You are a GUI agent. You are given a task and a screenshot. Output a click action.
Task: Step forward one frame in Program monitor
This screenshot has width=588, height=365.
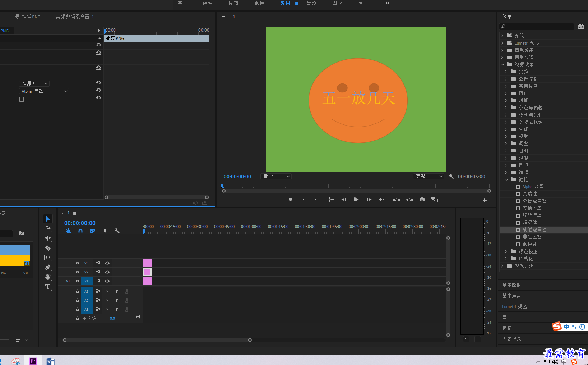pos(369,200)
